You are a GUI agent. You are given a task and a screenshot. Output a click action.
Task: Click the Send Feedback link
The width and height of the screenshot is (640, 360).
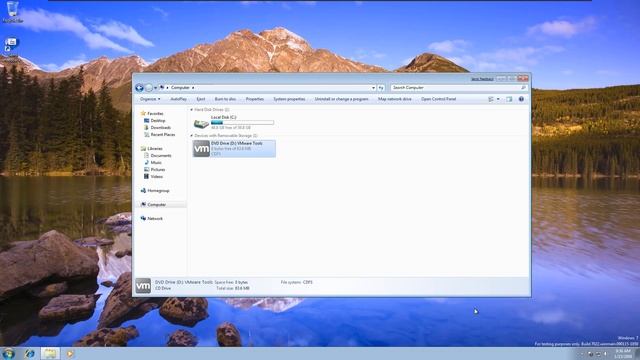pos(482,79)
